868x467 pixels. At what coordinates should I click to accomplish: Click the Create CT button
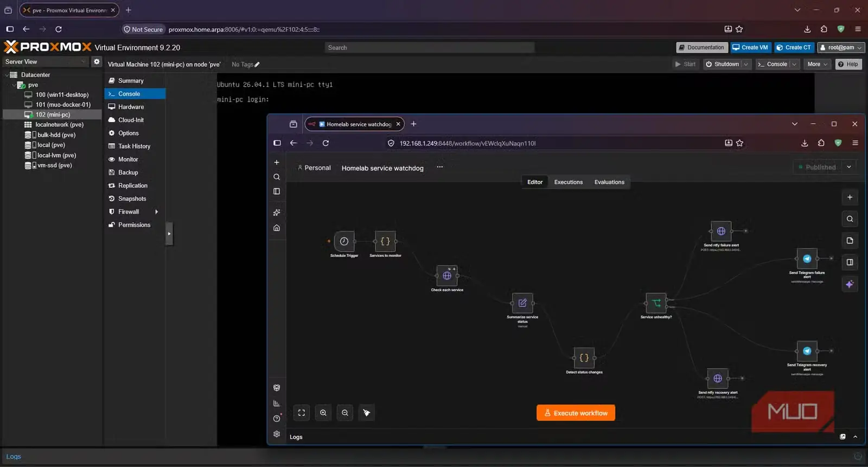(794, 48)
